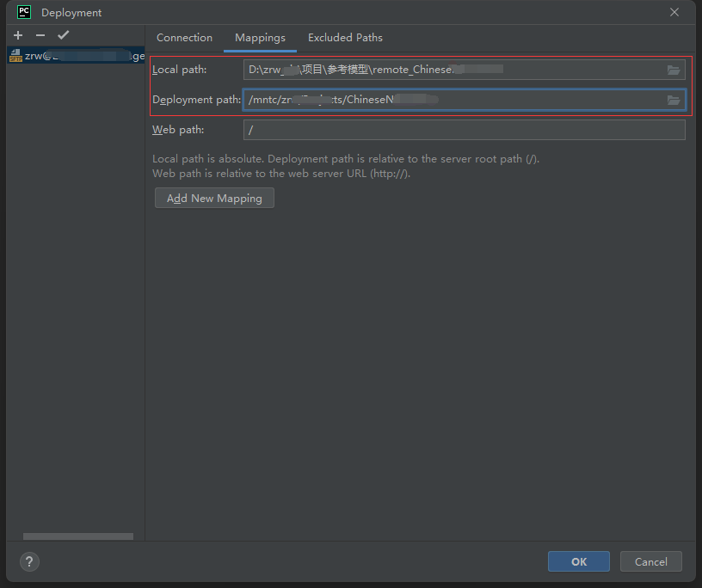Cancel the Deployment dialog
Viewport: 702px width, 588px height.
point(650,561)
